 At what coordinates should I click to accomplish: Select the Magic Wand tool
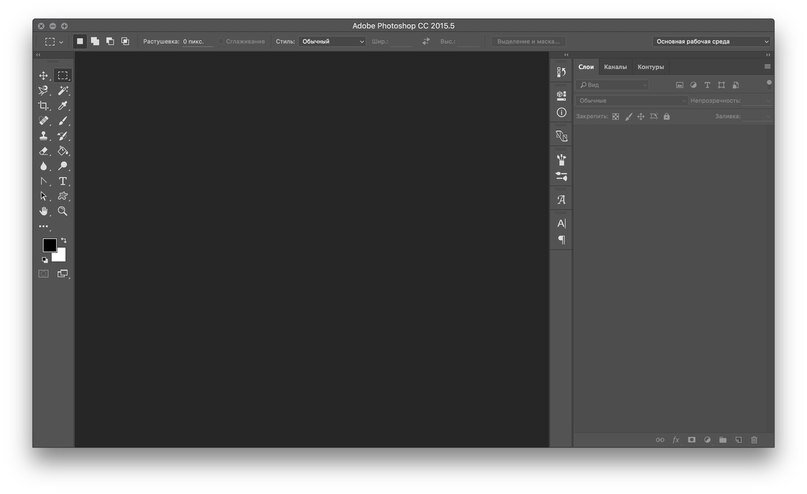click(63, 91)
